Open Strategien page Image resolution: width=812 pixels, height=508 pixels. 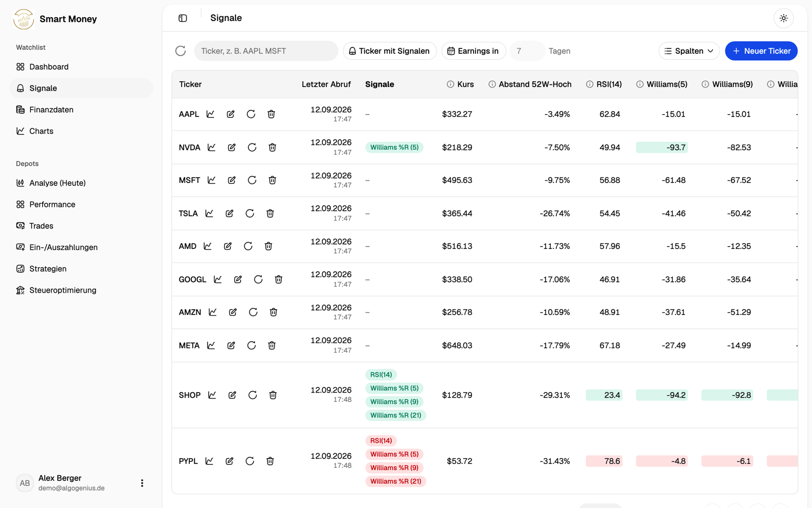[81, 269]
